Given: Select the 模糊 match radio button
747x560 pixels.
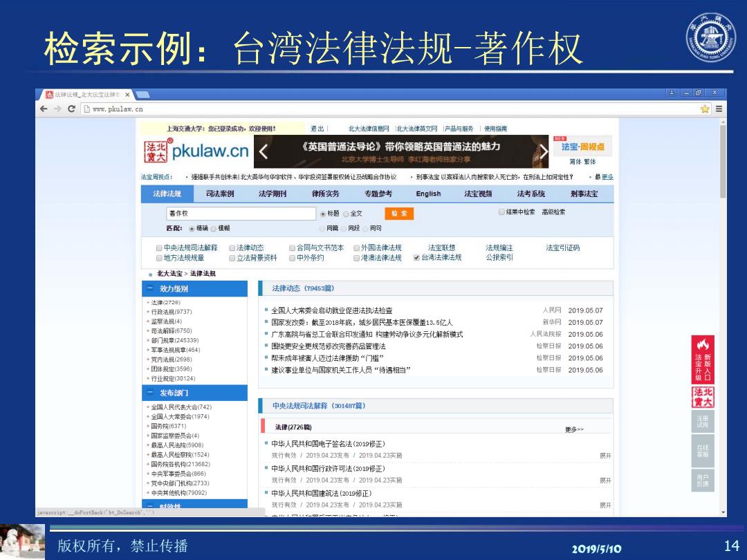Looking at the screenshot, I should click(x=214, y=229).
